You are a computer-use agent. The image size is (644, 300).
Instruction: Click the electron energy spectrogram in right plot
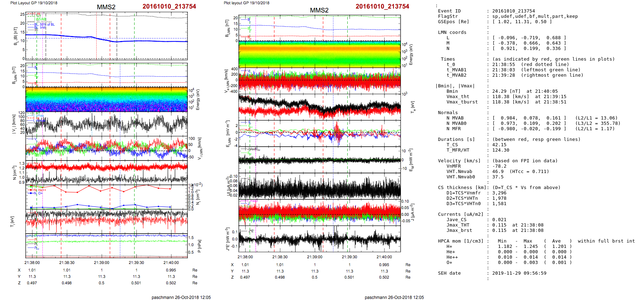pos(319,54)
